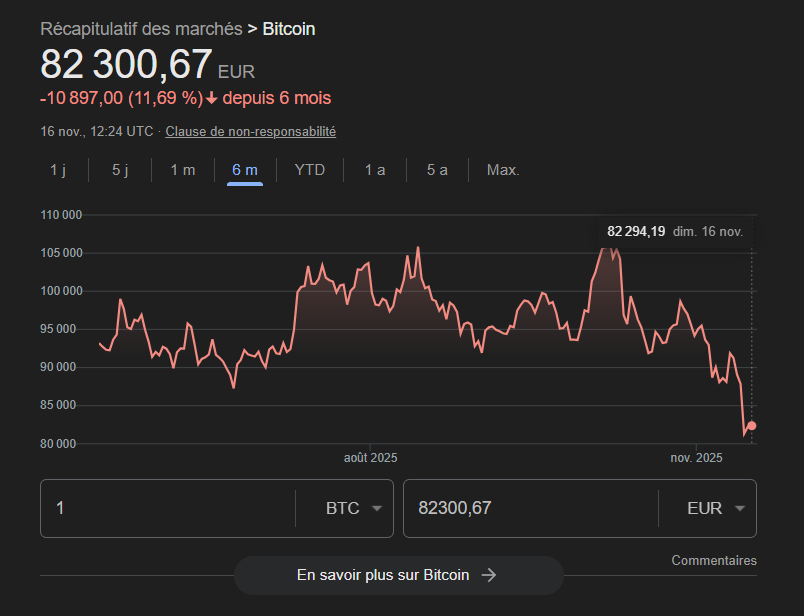The height and width of the screenshot is (616, 804).
Task: Open the 'Clause de non-responsabilité' link
Action: point(250,131)
